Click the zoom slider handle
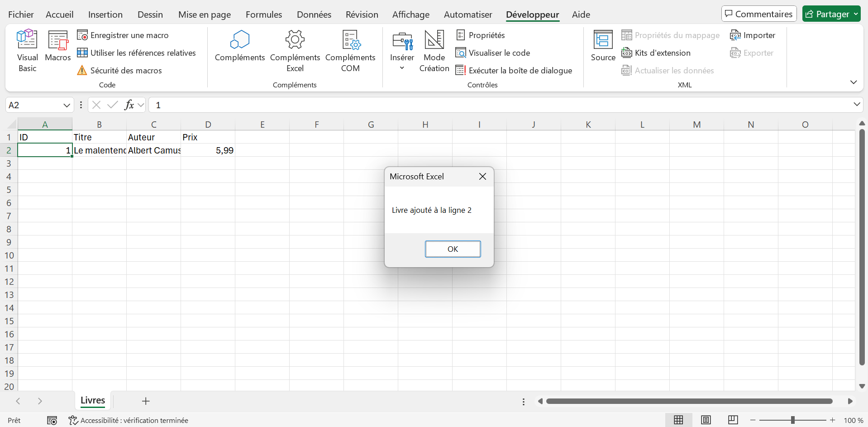The width and height of the screenshot is (868, 427). coord(792,420)
